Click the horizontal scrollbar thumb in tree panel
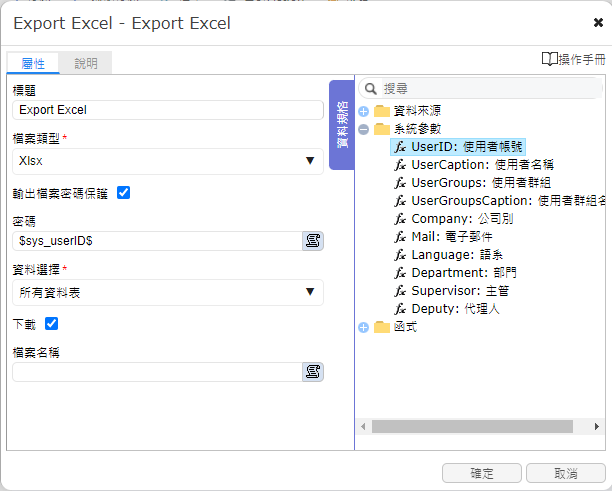Image resolution: width=612 pixels, height=491 pixels. tap(472, 427)
